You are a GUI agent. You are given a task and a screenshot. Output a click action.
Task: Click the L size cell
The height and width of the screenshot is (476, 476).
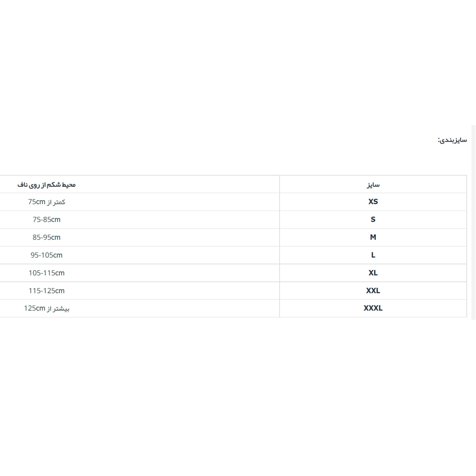click(373, 255)
